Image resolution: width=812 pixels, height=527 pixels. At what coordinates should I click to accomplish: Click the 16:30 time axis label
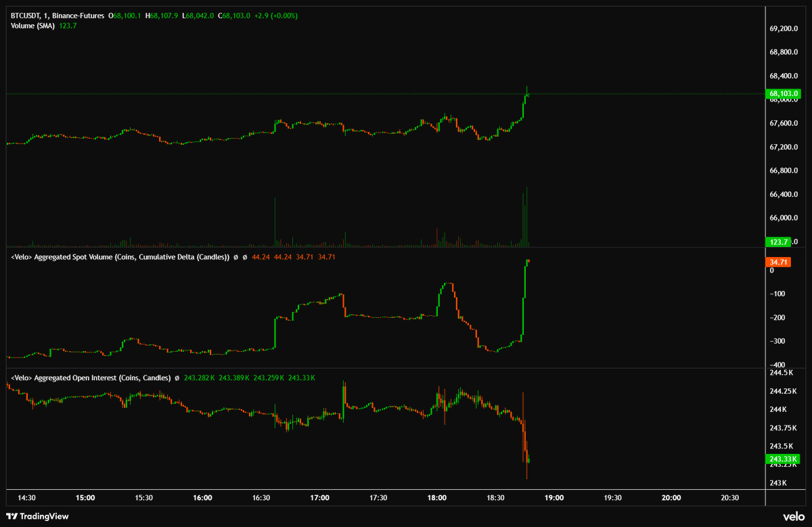261,498
